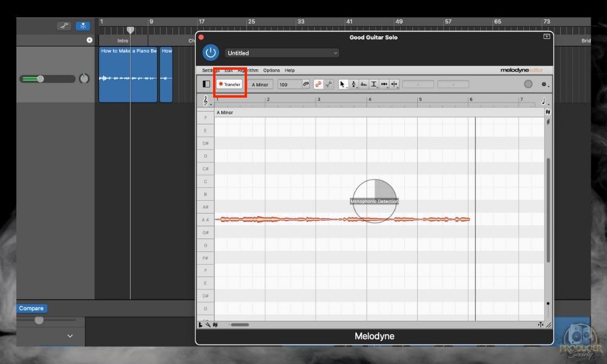
Task: Toggle the tempo link chain icon
Action: click(x=306, y=84)
